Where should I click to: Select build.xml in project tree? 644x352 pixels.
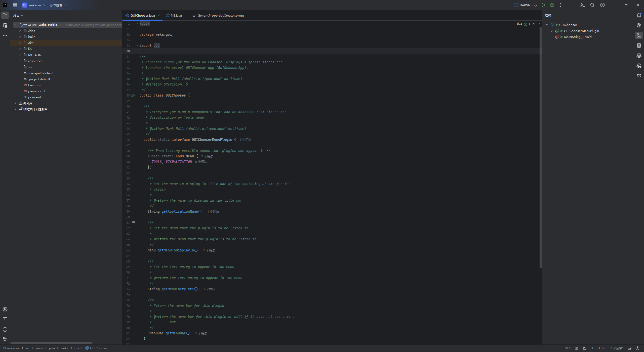34,85
